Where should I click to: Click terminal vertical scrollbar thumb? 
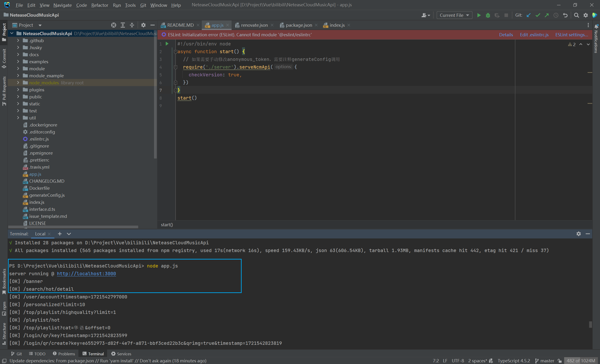(x=590, y=324)
